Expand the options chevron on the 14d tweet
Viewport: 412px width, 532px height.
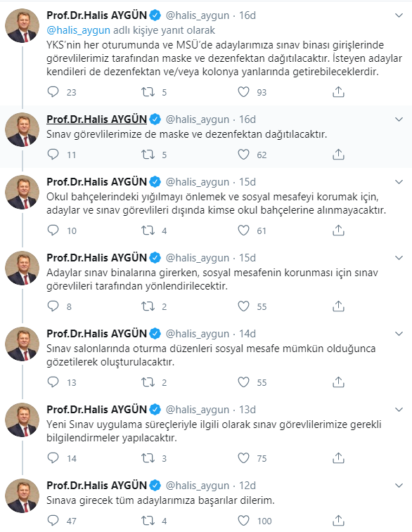pos(399,334)
